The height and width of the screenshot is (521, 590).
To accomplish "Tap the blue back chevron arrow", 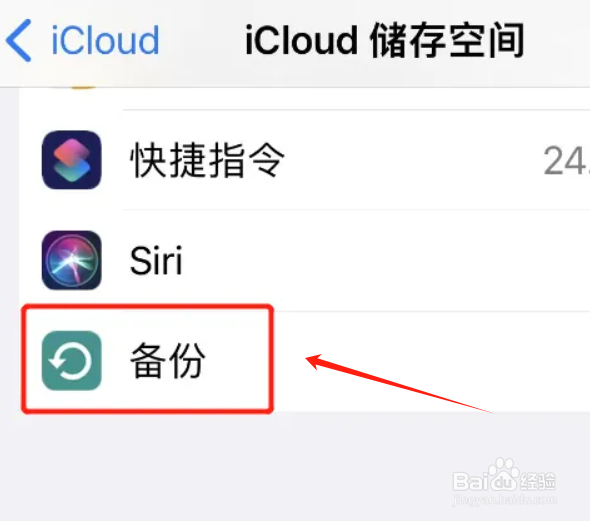I will tap(18, 40).
